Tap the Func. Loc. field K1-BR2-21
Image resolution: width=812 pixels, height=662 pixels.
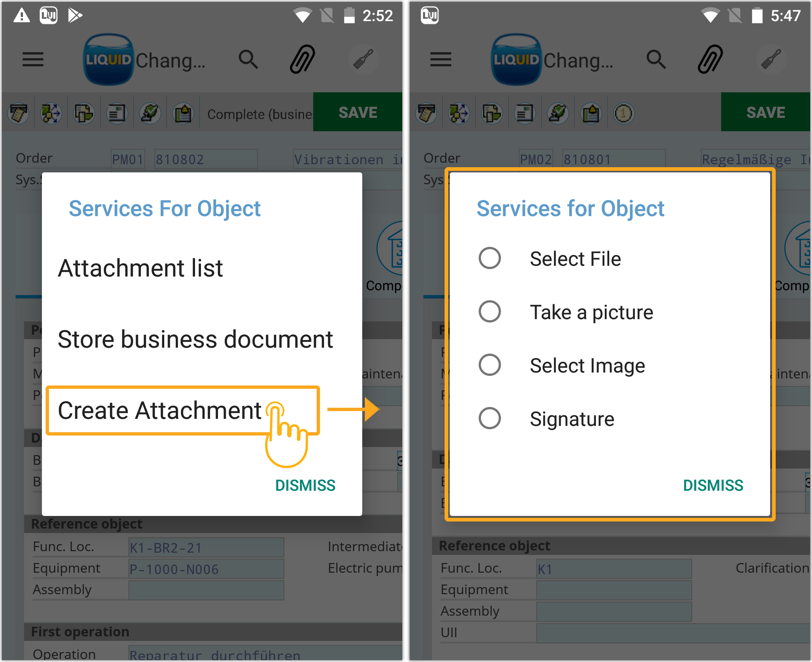(206, 547)
